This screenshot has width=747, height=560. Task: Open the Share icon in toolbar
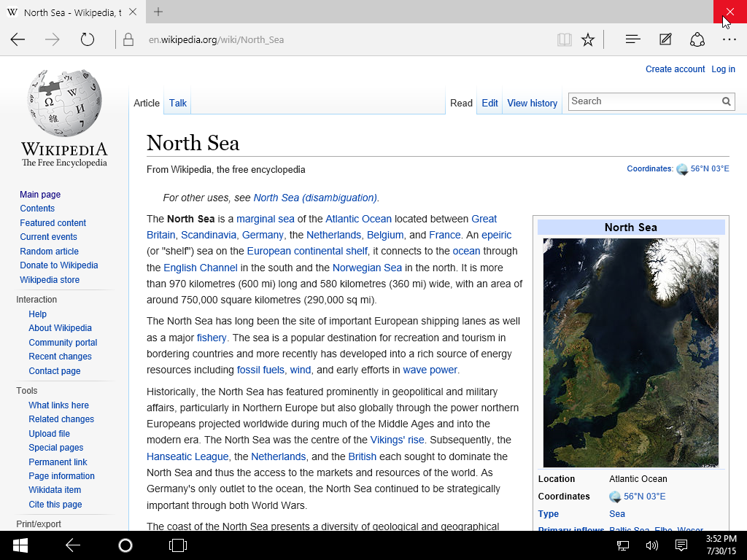pos(697,39)
